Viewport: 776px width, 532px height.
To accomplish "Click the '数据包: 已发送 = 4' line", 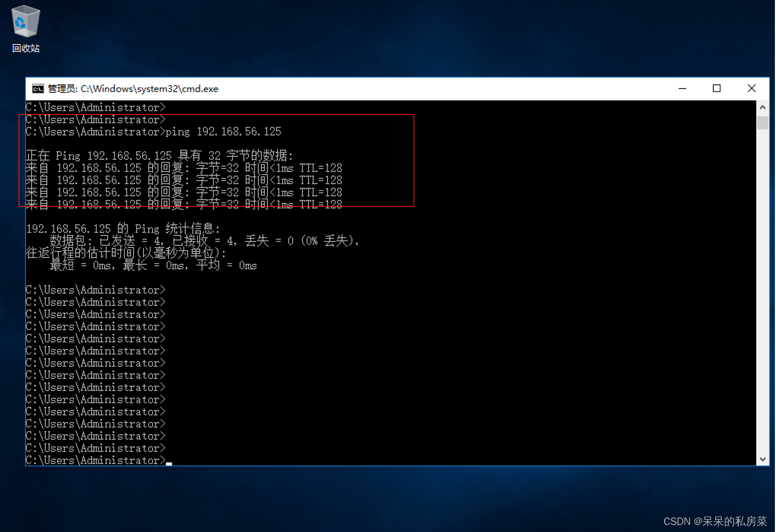I will 205,241.
